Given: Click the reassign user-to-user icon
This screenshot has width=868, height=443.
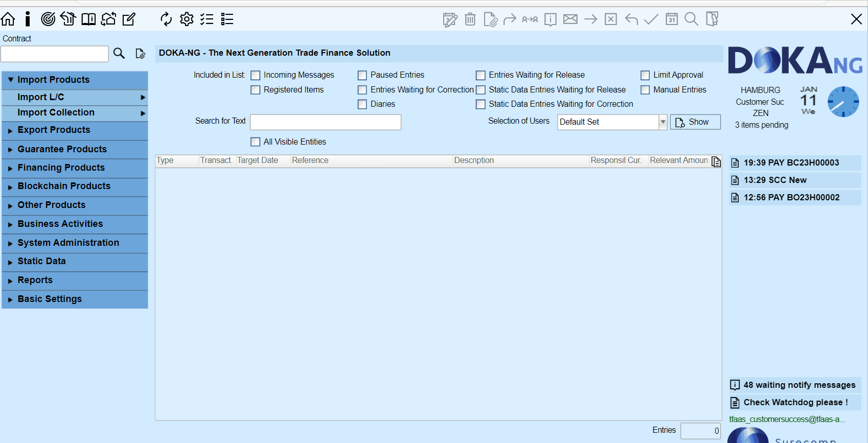Looking at the screenshot, I should click(530, 19).
